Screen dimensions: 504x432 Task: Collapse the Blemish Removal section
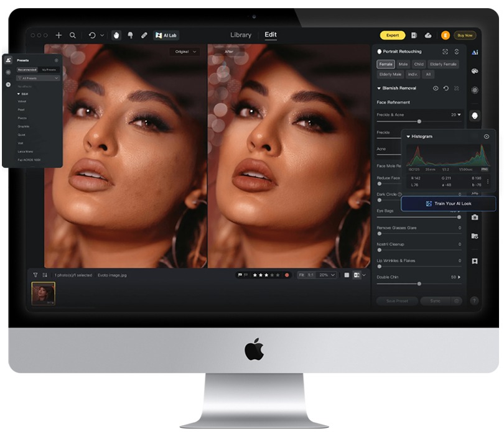[379, 88]
